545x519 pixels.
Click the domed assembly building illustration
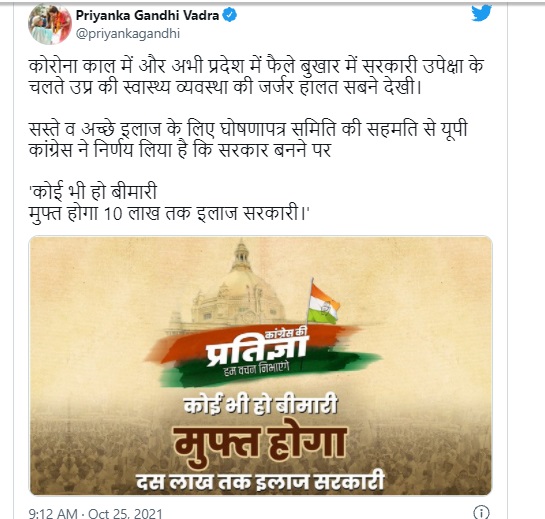236,287
